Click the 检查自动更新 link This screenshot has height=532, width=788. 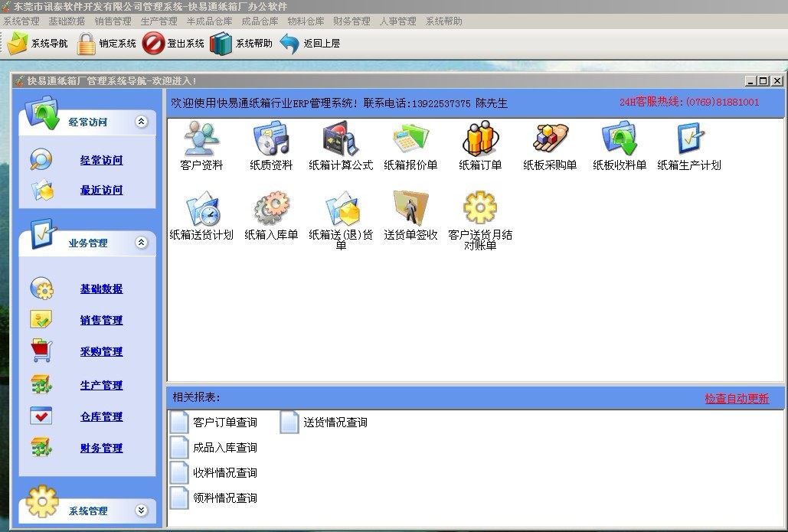pos(737,398)
